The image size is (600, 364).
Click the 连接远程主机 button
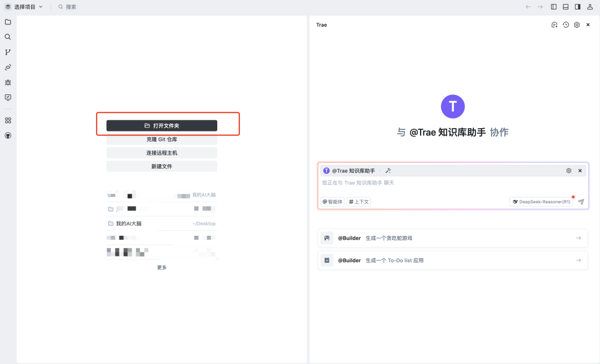(x=162, y=153)
